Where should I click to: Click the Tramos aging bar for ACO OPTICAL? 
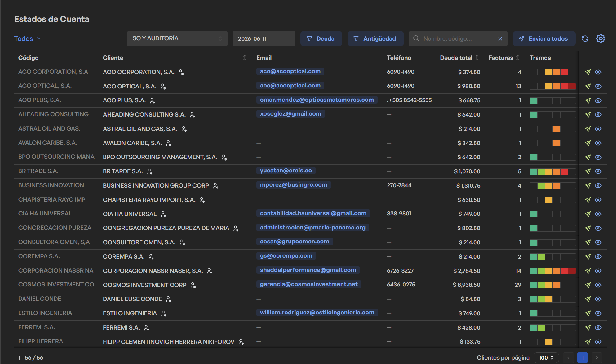click(x=552, y=86)
